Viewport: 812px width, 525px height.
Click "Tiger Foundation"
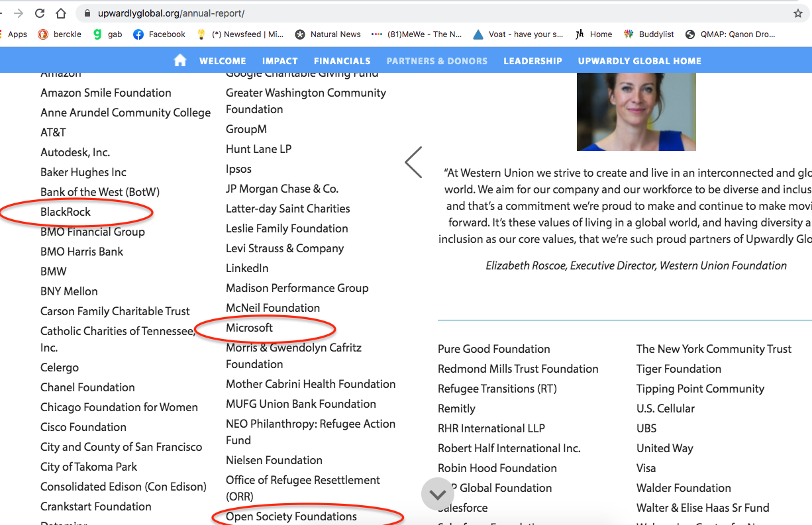tap(679, 369)
